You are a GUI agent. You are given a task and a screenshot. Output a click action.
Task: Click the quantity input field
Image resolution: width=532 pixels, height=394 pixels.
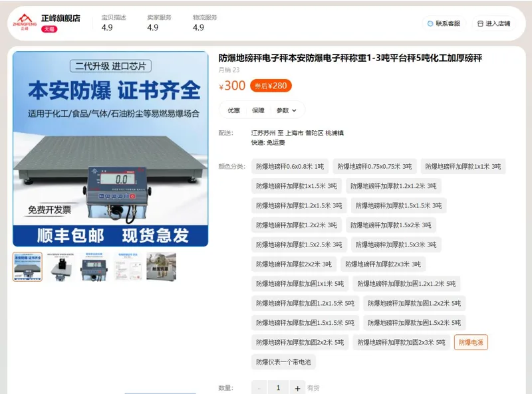click(x=278, y=388)
